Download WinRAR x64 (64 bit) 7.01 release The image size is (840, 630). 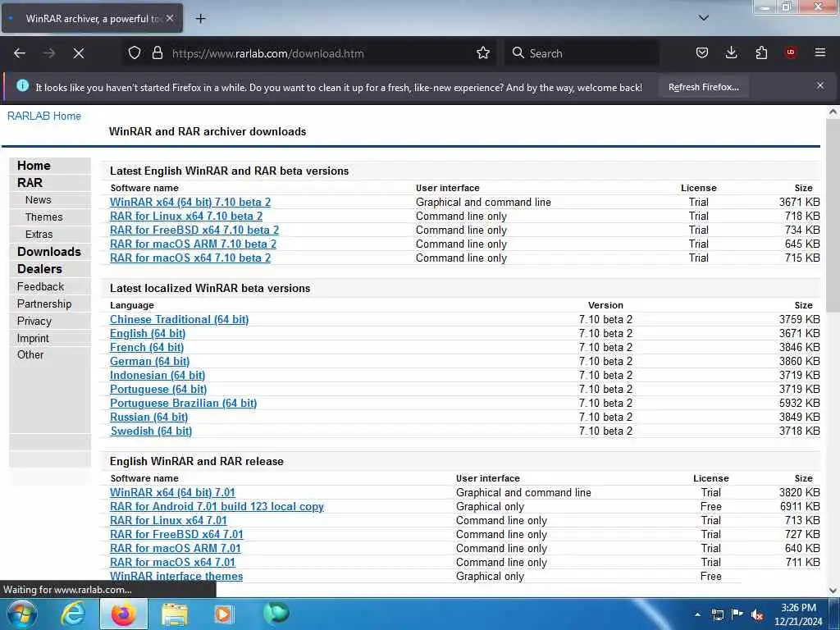click(172, 492)
